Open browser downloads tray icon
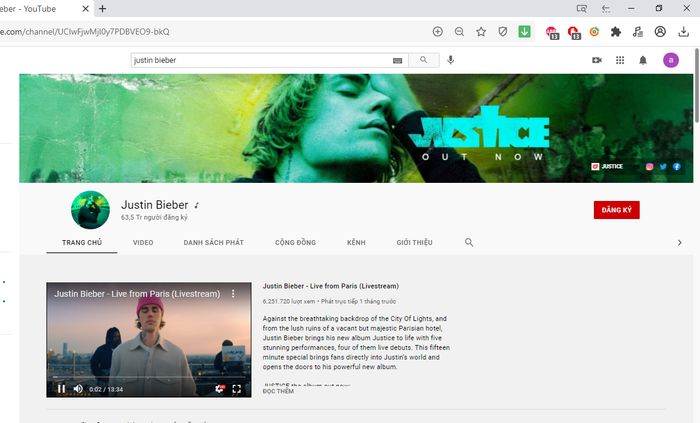 (683, 32)
